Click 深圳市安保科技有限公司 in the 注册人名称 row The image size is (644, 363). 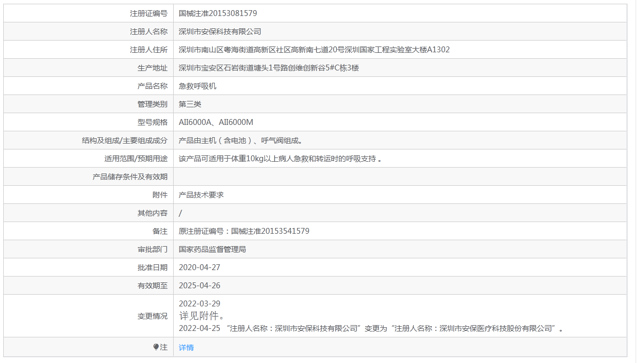(x=220, y=31)
